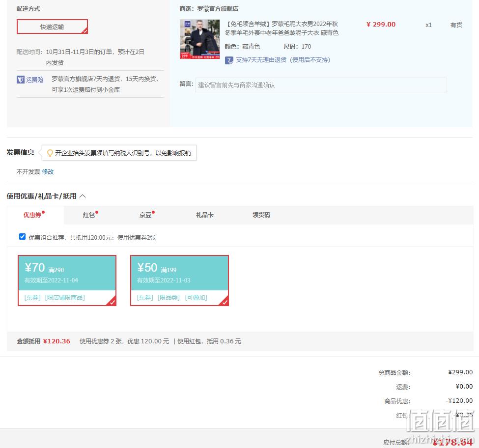The width and height of the screenshot is (479, 448).
Task: Switch to the 礼品卡 tab
Action: (205, 215)
